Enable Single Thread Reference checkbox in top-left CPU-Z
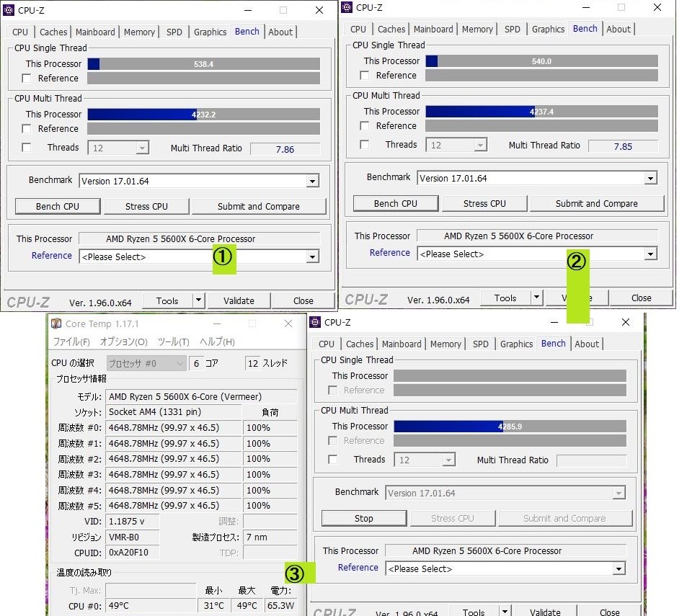Viewport: 687px width, 616px height. (x=26, y=79)
